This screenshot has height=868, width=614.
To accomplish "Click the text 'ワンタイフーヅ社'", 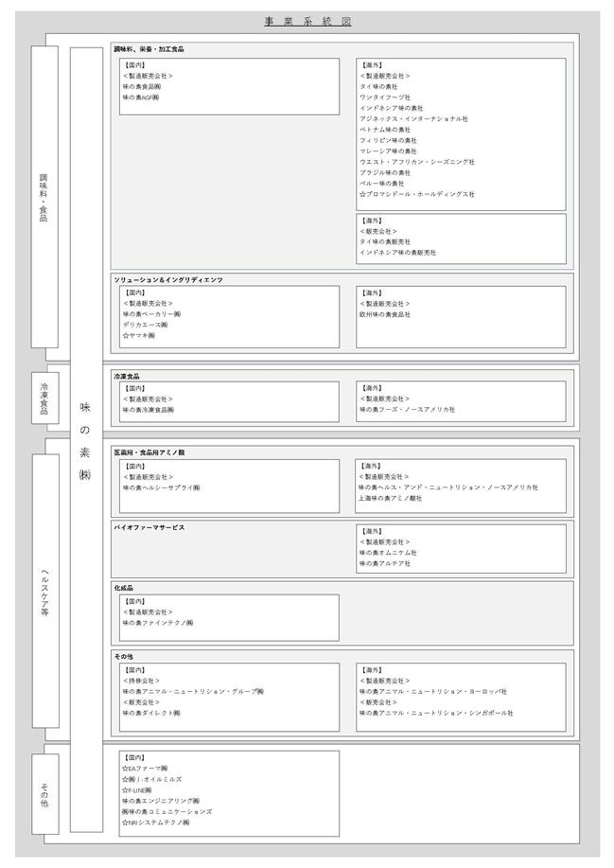I will pos(385,97).
